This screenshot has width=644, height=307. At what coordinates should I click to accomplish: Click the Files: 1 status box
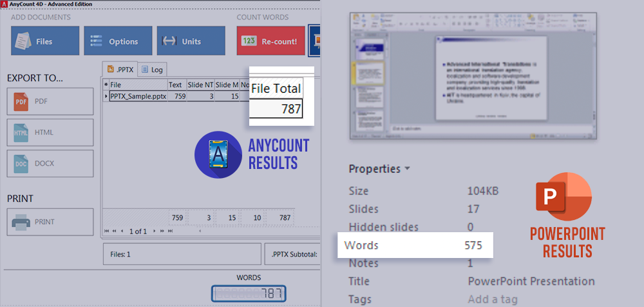[x=182, y=254]
